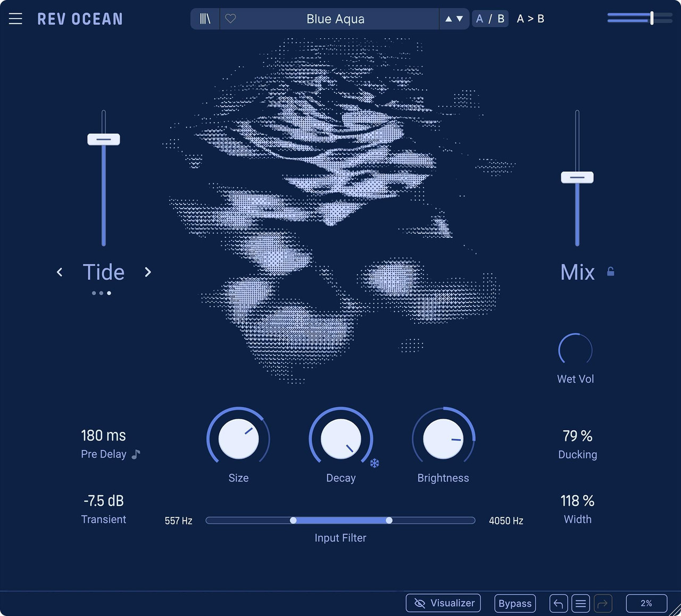Select the Tide algorithm label
Screen dimensions: 681x616
pyautogui.click(x=104, y=272)
